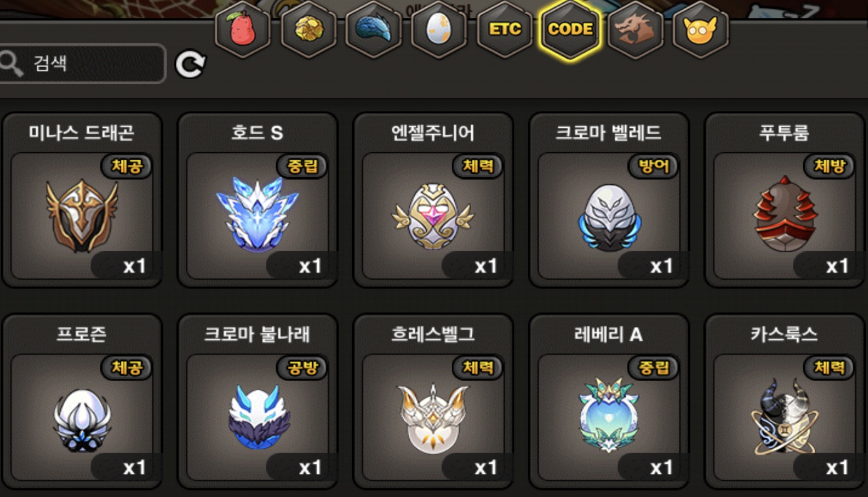Screen dimensions: 868x497
Task: Select the red fruit category tab
Action: coord(243,30)
